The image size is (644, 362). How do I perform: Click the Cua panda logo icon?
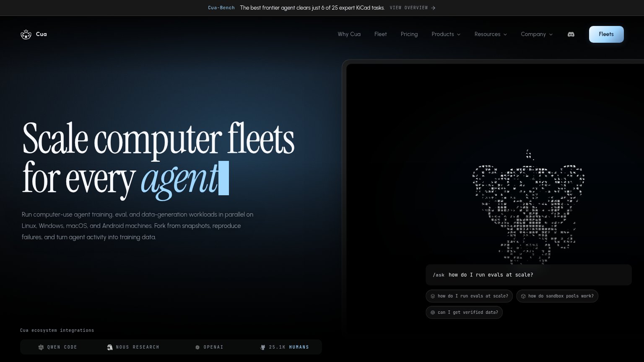[x=26, y=34]
